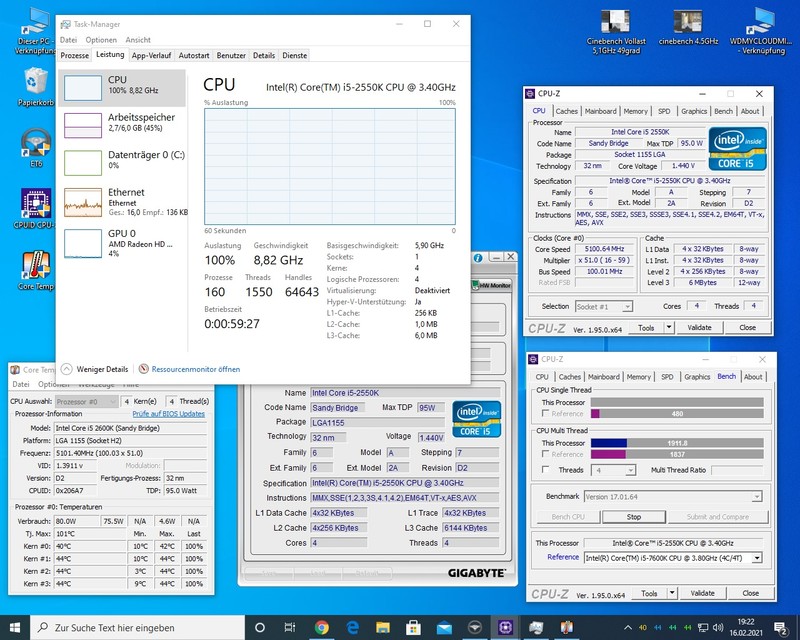Click the taskbar search box
This screenshot has height=640, width=800.
coord(138,627)
